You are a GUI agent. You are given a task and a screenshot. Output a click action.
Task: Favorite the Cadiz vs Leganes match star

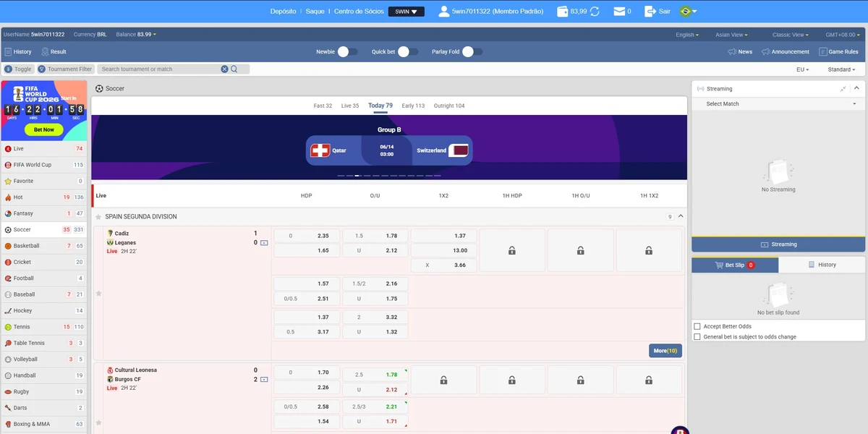point(98,294)
